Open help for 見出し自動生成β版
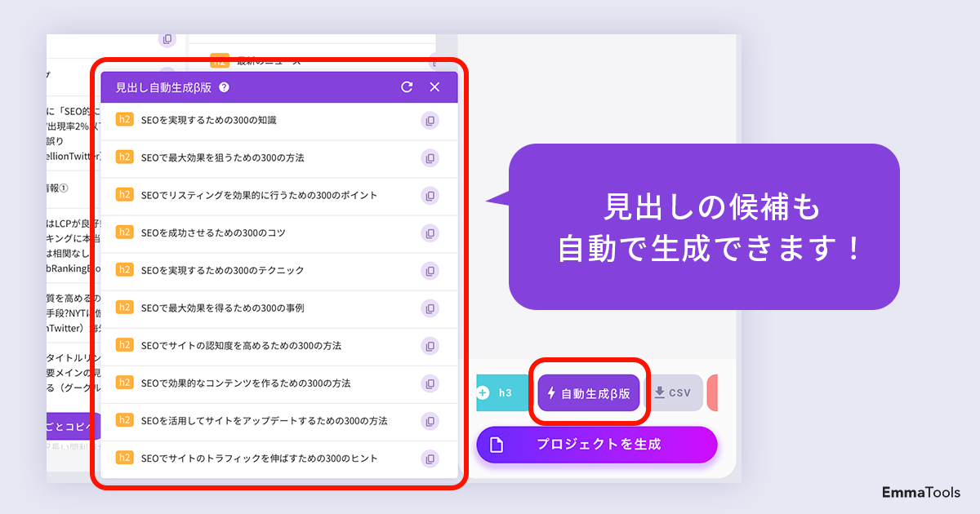 [x=224, y=87]
